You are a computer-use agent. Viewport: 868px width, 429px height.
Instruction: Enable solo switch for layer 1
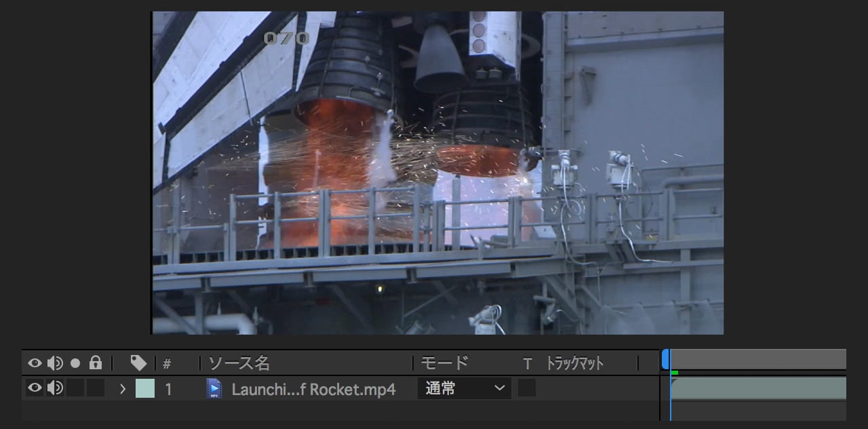75,388
